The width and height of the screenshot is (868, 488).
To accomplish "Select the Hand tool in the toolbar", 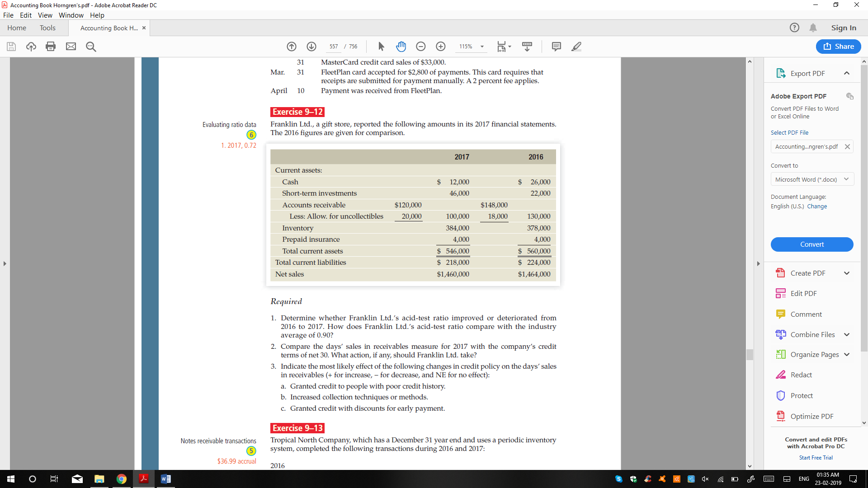I will pos(401,46).
